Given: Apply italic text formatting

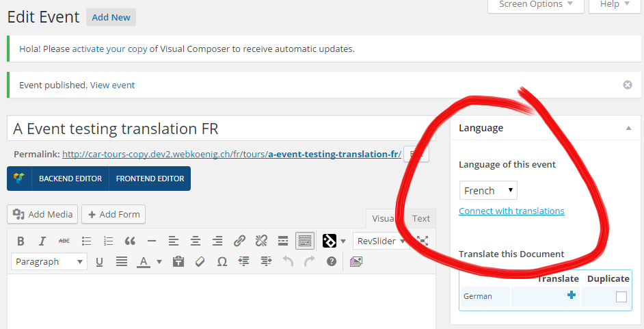Looking at the screenshot, I should click(x=42, y=241).
